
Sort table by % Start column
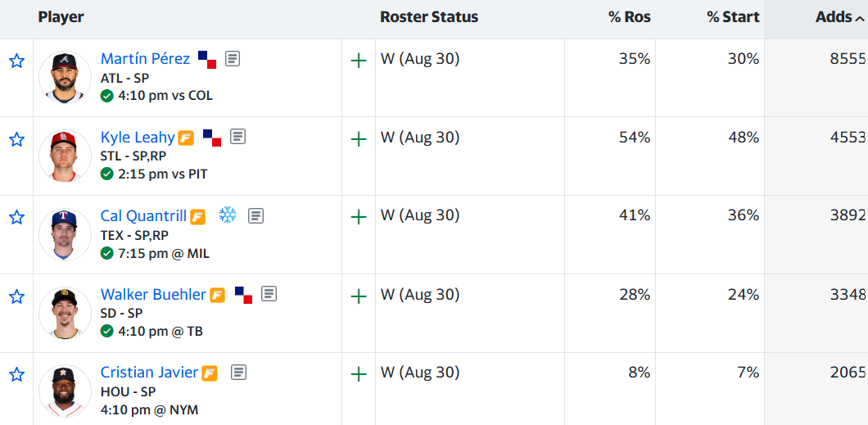733,17
